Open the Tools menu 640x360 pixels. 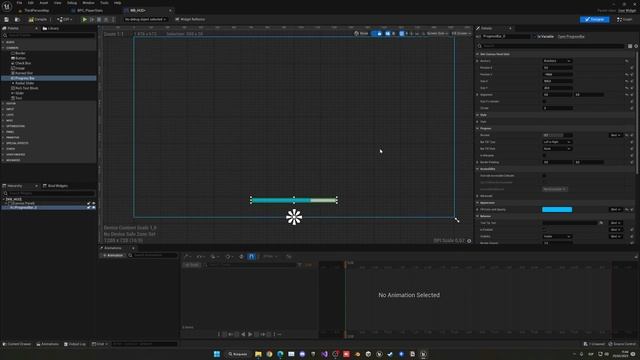pyautogui.click(x=104, y=3)
